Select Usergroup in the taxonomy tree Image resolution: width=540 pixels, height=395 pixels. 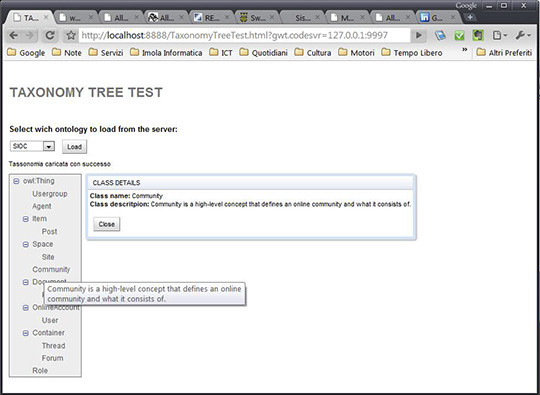pos(50,194)
